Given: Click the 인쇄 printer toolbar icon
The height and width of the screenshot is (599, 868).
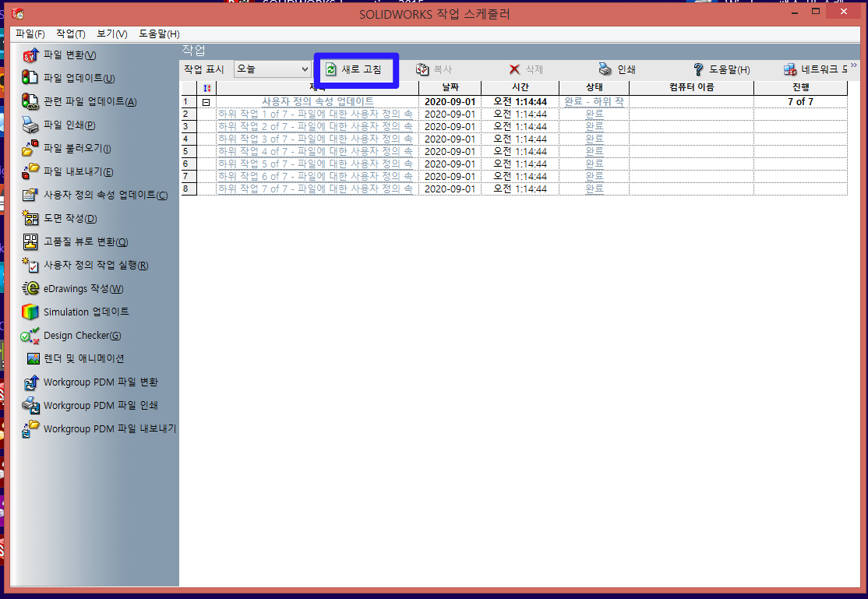Looking at the screenshot, I should [605, 69].
